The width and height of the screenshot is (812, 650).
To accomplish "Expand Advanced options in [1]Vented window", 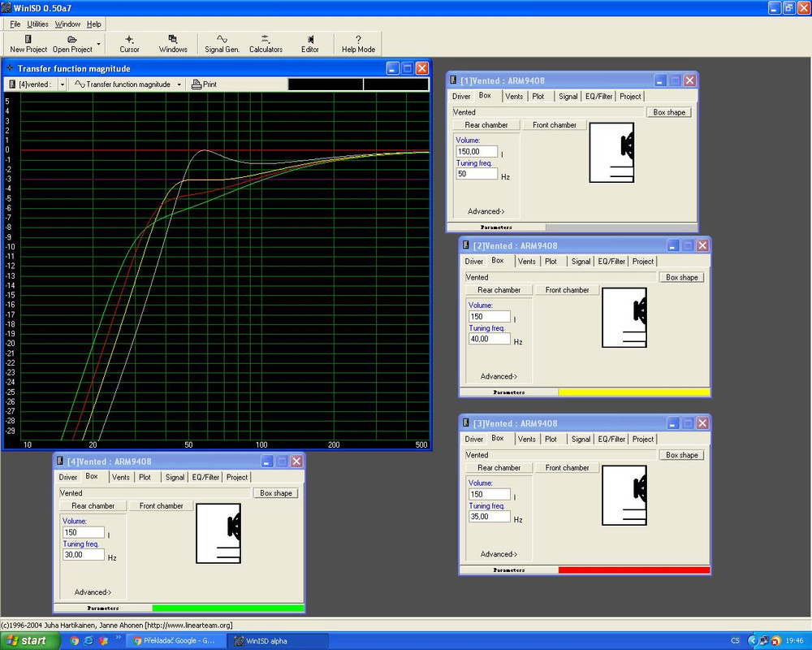I will point(486,211).
